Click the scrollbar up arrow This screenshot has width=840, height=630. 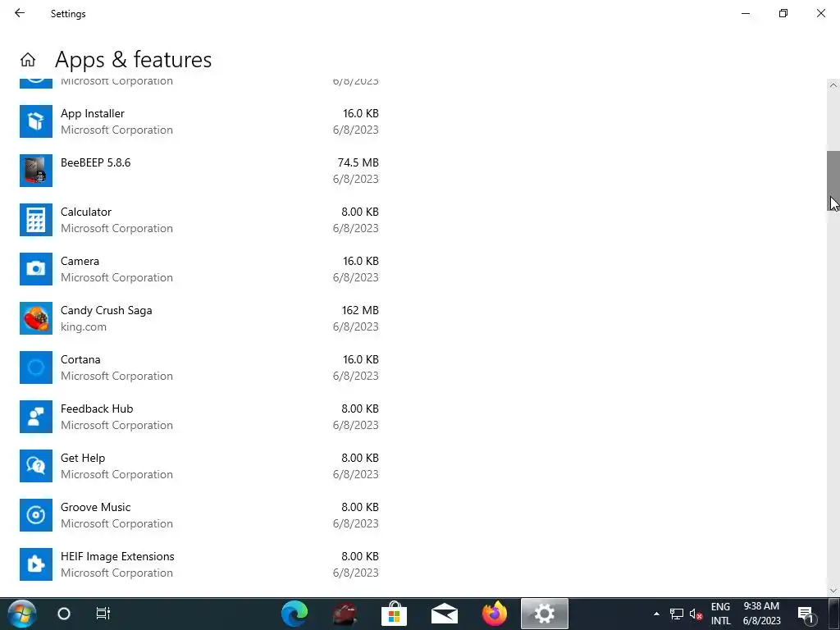[833, 85]
